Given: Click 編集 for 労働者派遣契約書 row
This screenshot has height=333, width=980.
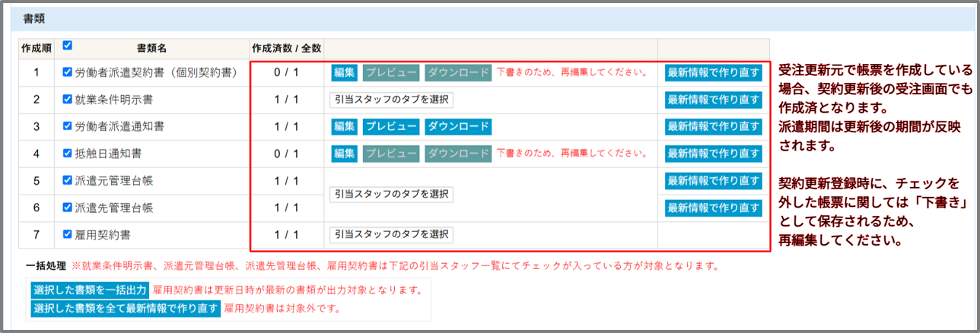Looking at the screenshot, I should [344, 73].
